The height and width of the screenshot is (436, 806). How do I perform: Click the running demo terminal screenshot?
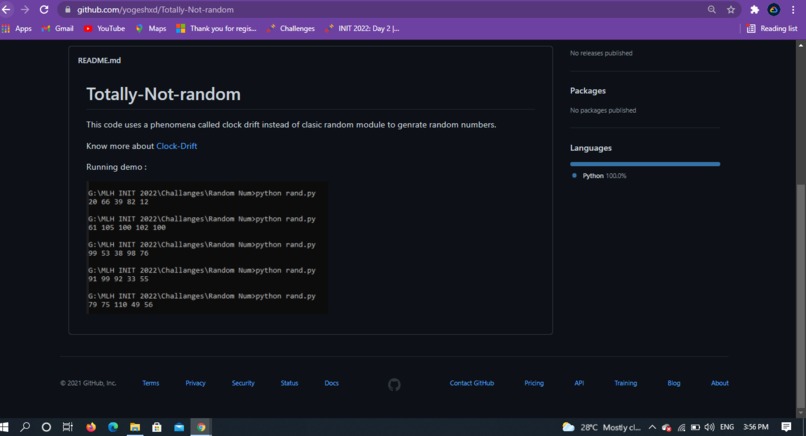click(207, 247)
